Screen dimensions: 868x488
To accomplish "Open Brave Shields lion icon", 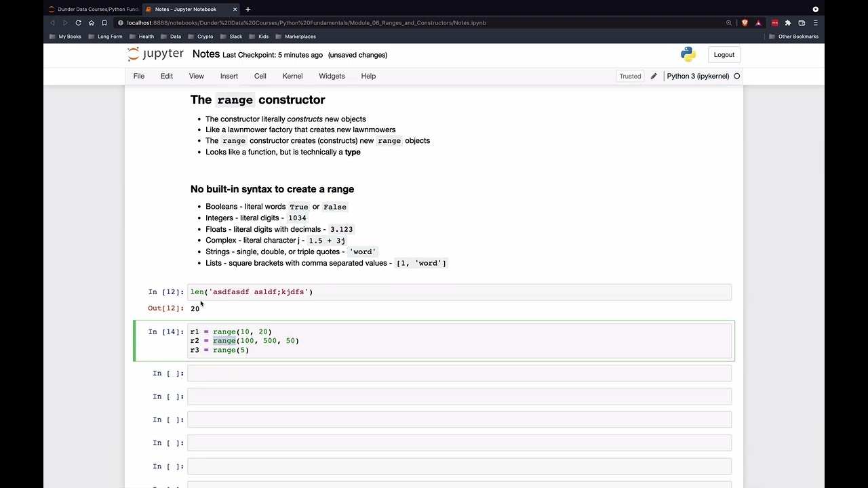I will pyautogui.click(x=745, y=22).
